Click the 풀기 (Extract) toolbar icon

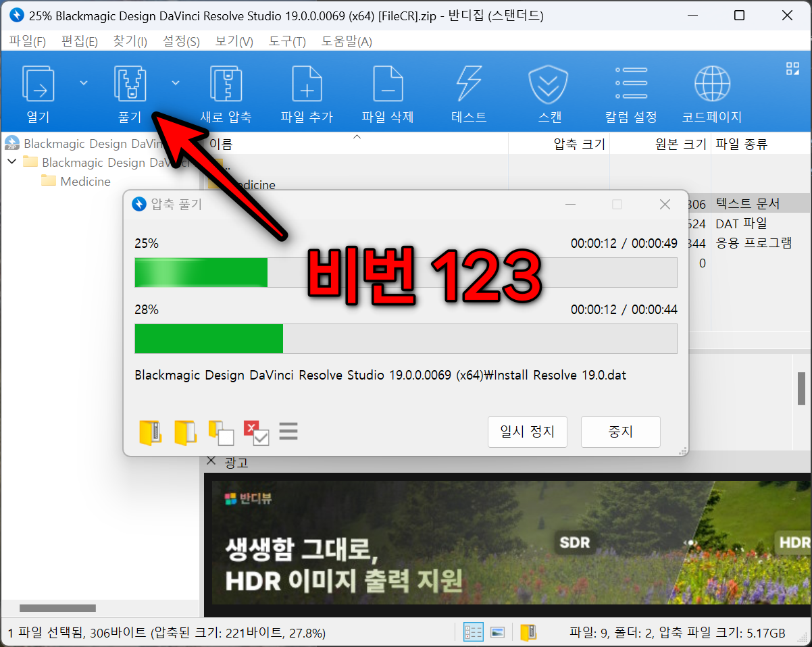130,84
